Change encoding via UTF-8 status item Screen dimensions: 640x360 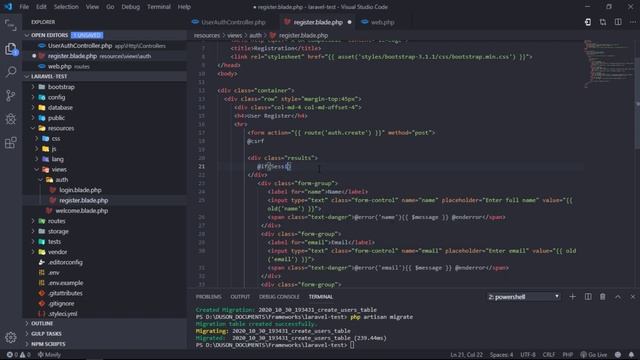pyautogui.click(x=527, y=355)
